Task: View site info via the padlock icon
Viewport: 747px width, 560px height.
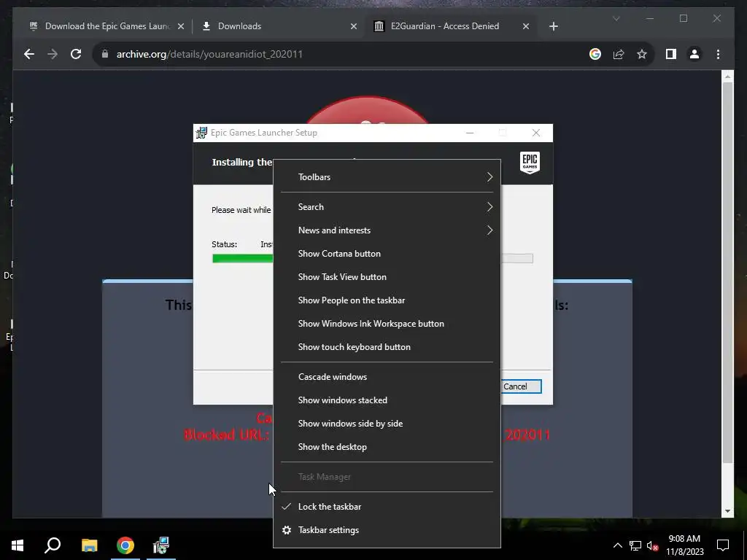Action: pos(105,54)
